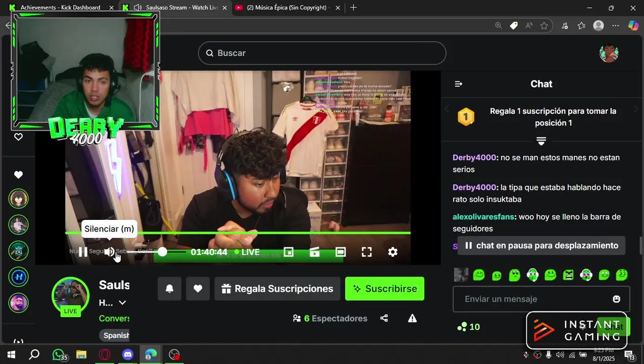Open the browser profile icon
Viewport: 644px width, 364px height.
pos(599,26)
